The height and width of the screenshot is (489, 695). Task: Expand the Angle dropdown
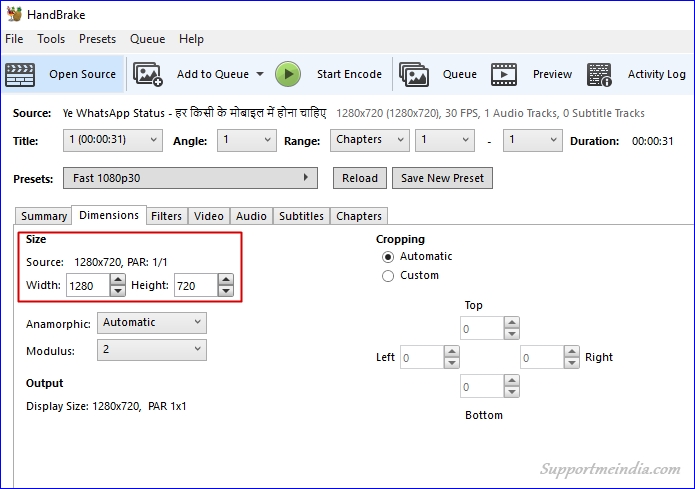(246, 140)
